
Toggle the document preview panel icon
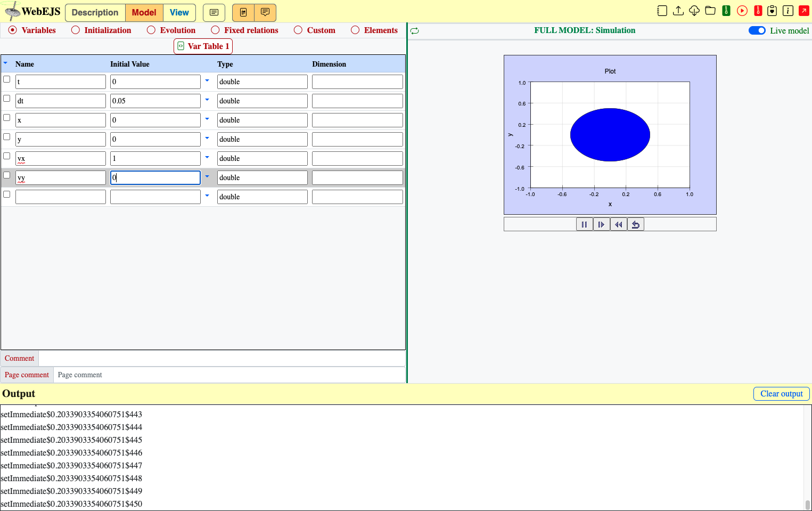[243, 12]
